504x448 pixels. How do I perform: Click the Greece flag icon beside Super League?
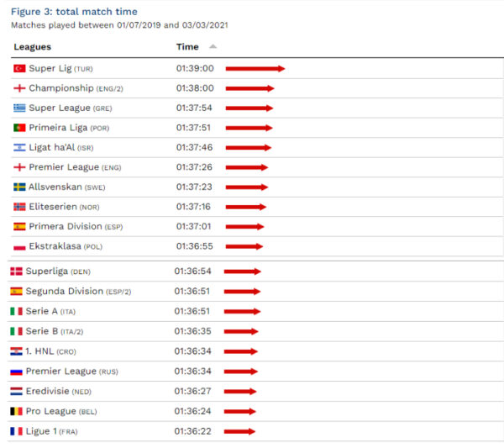point(19,108)
